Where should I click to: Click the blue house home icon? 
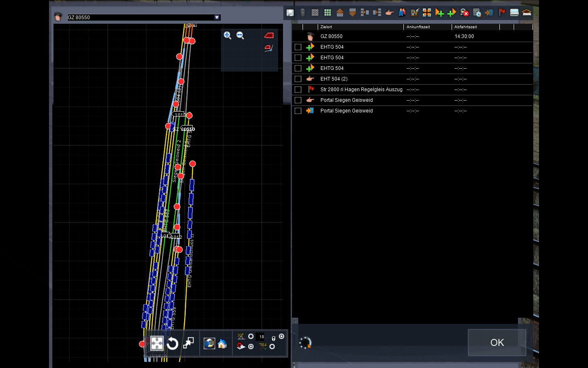click(x=222, y=343)
